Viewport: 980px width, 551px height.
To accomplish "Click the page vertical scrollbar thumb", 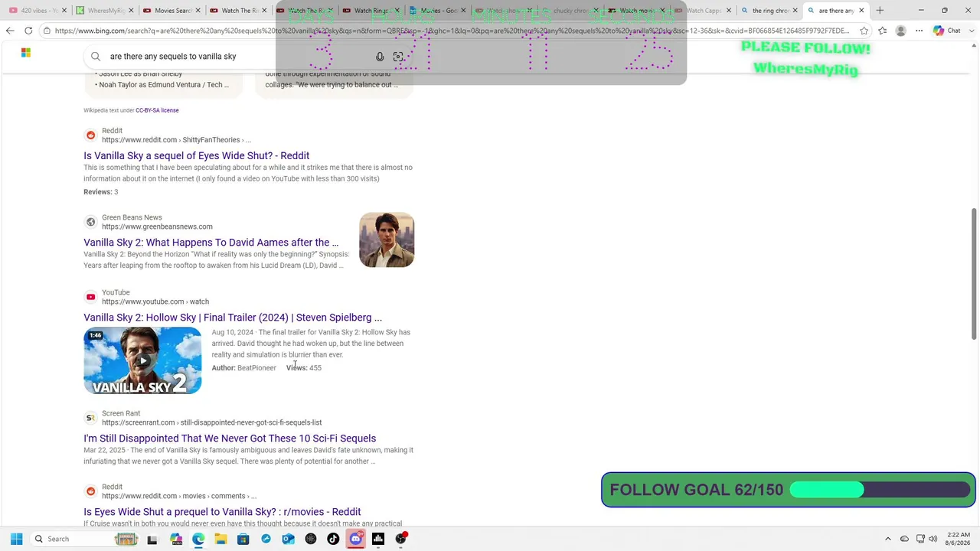I will (x=974, y=274).
